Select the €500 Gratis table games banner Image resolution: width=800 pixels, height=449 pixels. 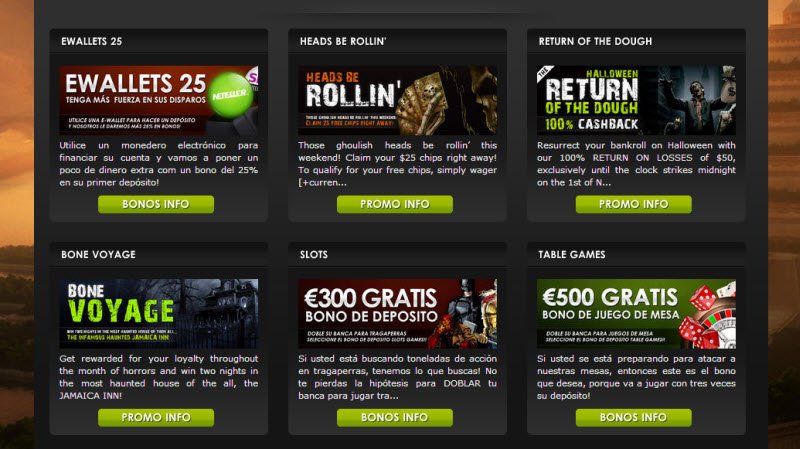636,313
